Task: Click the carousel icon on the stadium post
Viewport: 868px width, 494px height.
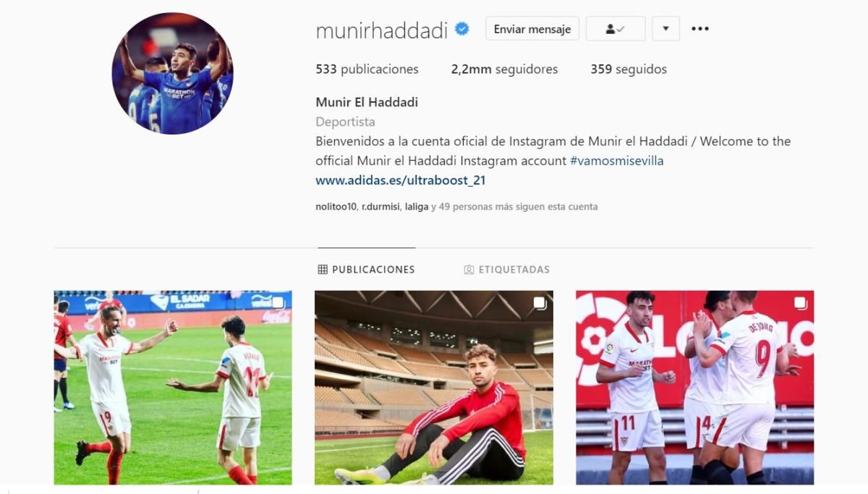Action: [x=540, y=303]
